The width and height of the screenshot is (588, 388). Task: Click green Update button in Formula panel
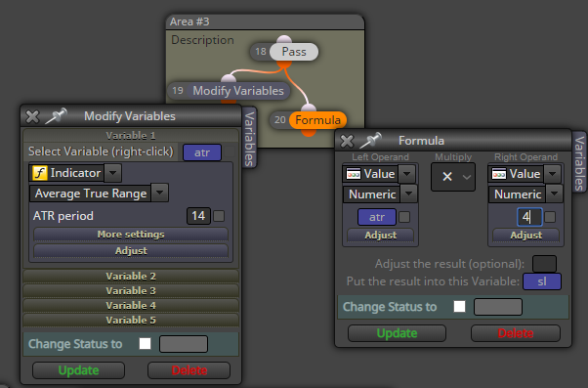(397, 333)
